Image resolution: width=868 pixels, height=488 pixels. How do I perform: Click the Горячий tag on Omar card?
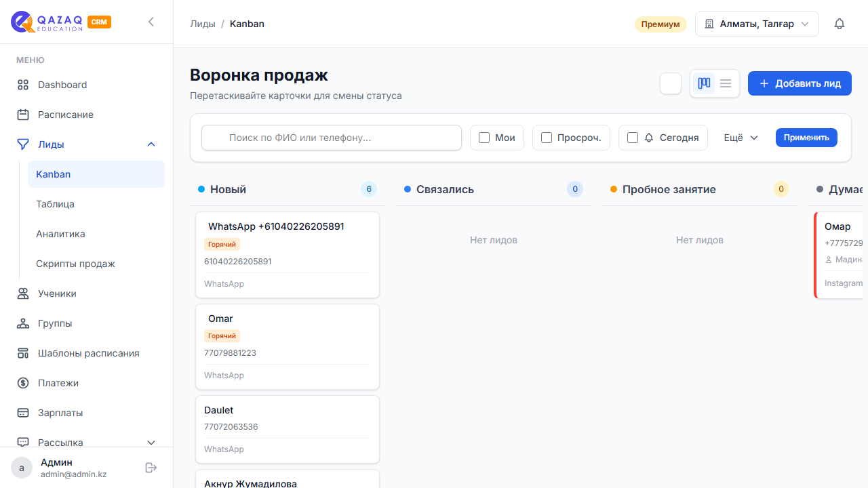click(x=222, y=336)
